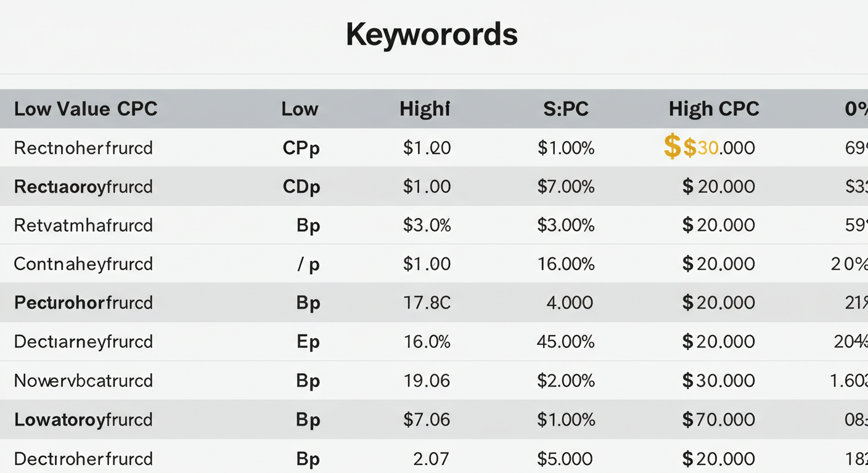Select the Rectıaoroyfrurcd keyword
The height and width of the screenshot is (473, 868).
coord(83,187)
